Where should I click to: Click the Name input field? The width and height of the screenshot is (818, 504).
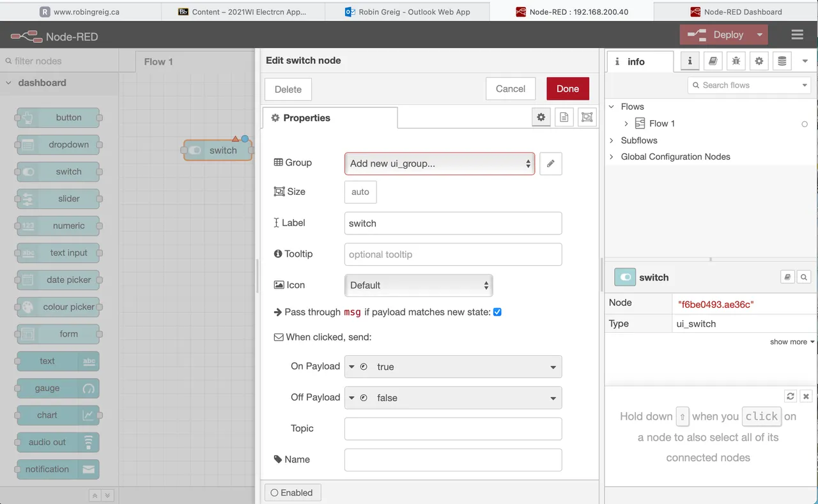click(x=453, y=460)
